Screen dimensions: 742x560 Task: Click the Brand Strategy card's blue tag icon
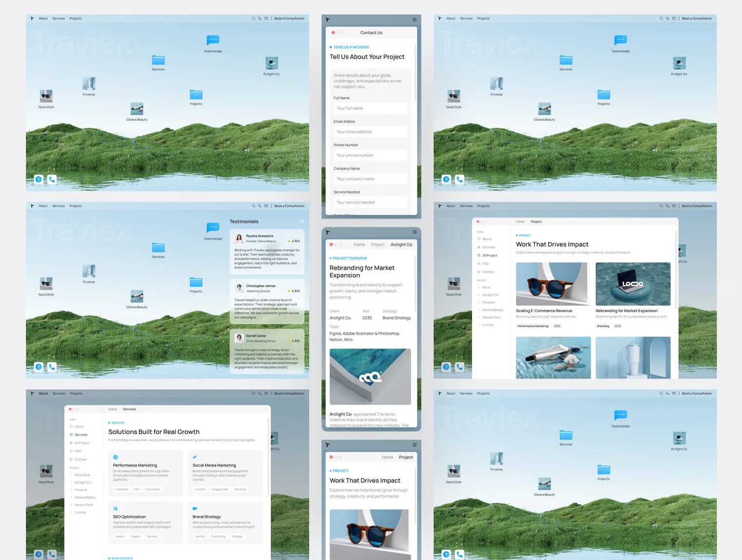195,508
